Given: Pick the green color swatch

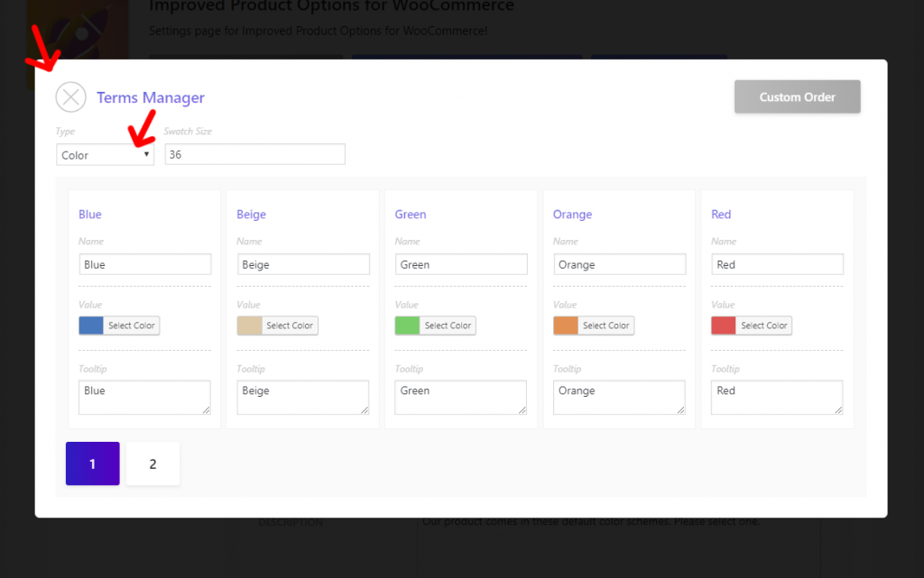Looking at the screenshot, I should tap(407, 326).
